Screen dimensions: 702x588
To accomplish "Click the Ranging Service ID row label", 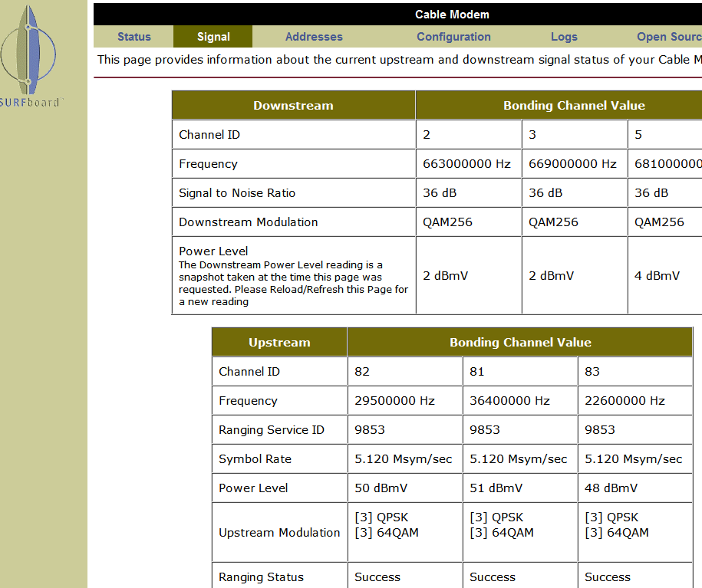I will [x=272, y=429].
